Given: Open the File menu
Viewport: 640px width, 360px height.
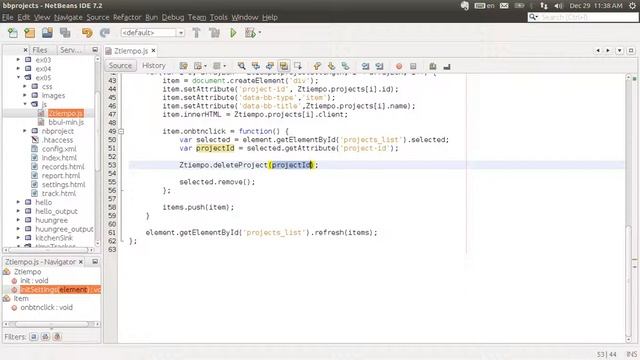Looking at the screenshot, I should coord(7,17).
